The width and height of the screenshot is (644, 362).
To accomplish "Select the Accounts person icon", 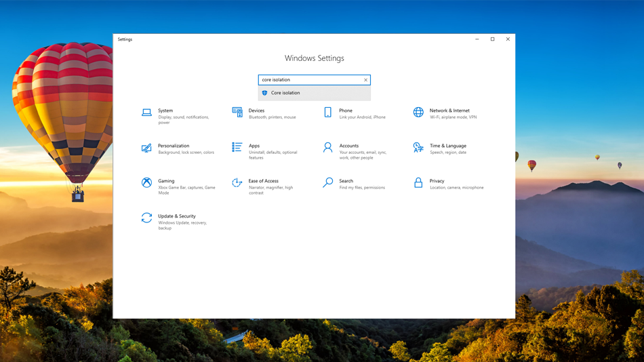I will [x=327, y=148].
